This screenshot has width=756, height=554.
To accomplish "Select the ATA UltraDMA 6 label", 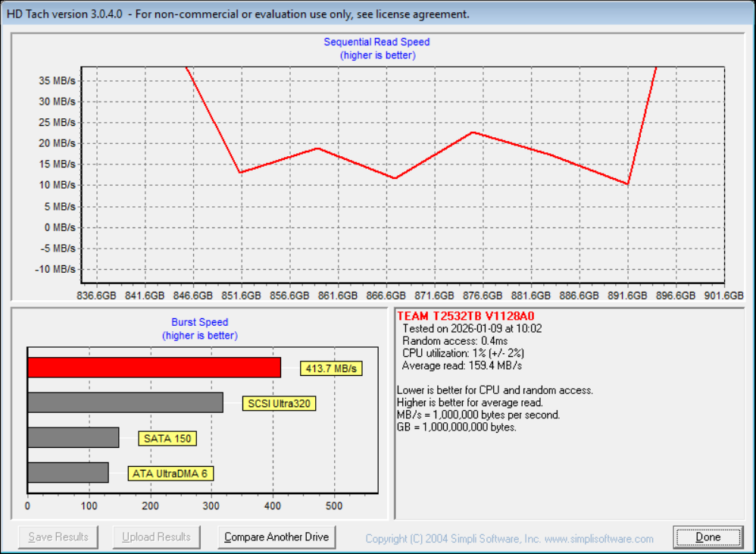I will click(170, 474).
